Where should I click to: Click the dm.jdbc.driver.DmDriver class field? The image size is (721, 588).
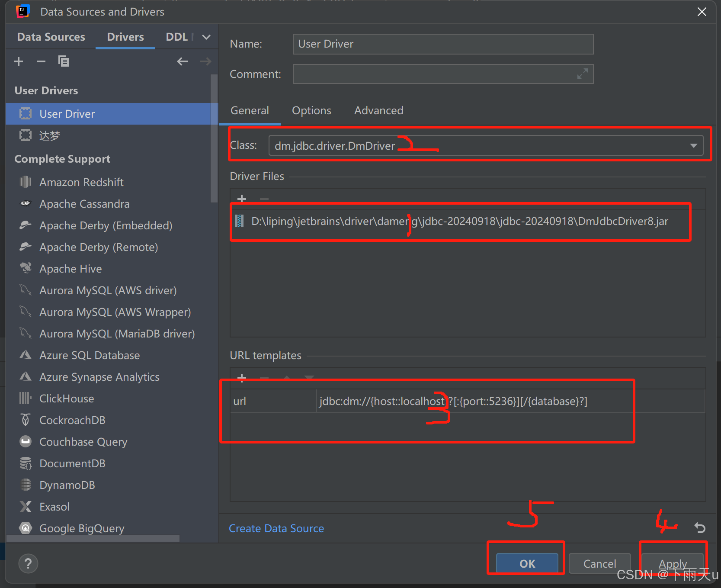coord(486,146)
